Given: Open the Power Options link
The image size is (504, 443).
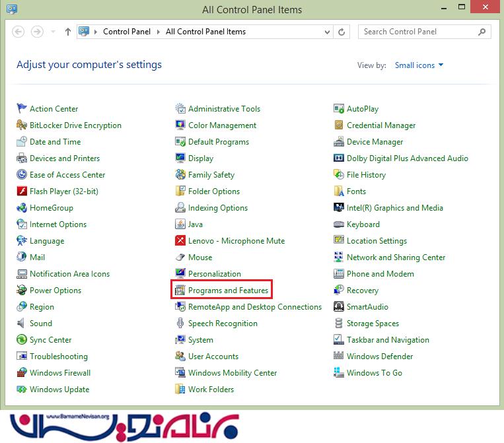Looking at the screenshot, I should [x=55, y=290].
